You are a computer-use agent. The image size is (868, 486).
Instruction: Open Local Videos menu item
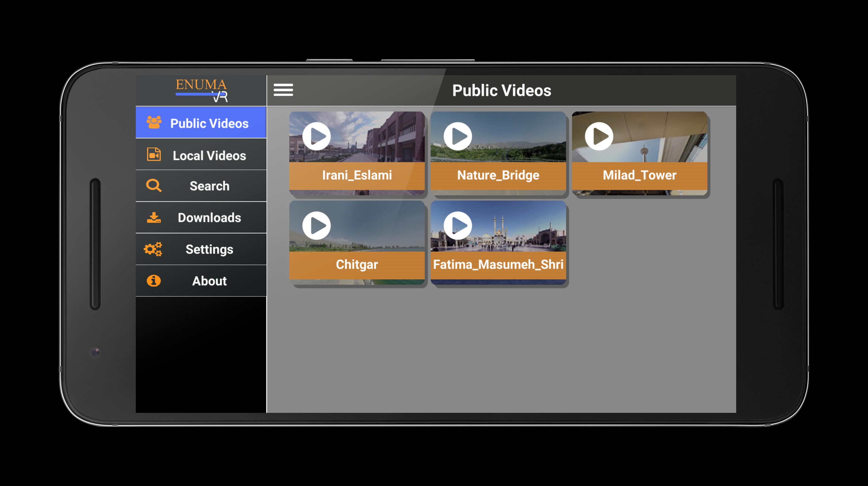point(201,154)
